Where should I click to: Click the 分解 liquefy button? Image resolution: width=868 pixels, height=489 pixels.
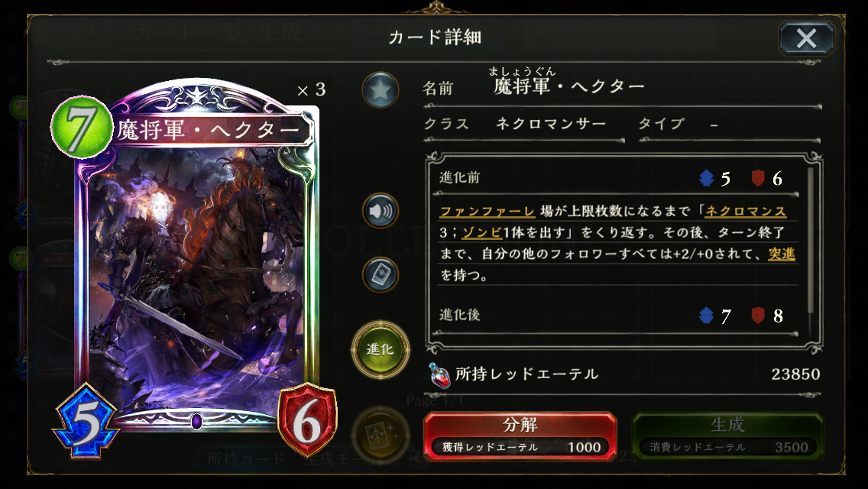point(520,436)
